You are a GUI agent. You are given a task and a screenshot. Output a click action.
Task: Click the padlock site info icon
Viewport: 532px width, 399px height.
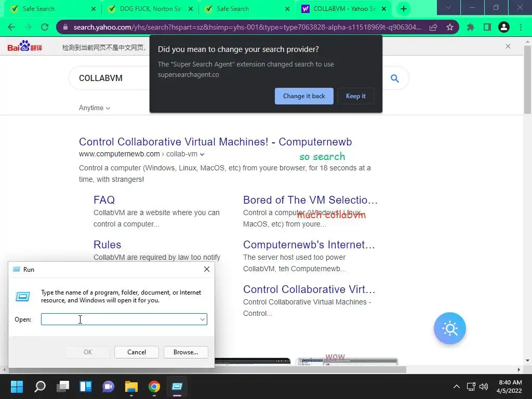point(65,27)
